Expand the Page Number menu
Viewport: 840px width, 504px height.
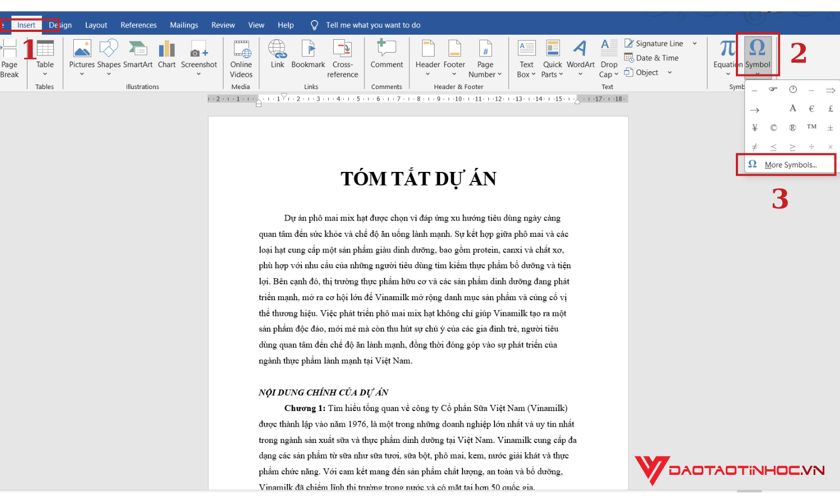tap(485, 58)
